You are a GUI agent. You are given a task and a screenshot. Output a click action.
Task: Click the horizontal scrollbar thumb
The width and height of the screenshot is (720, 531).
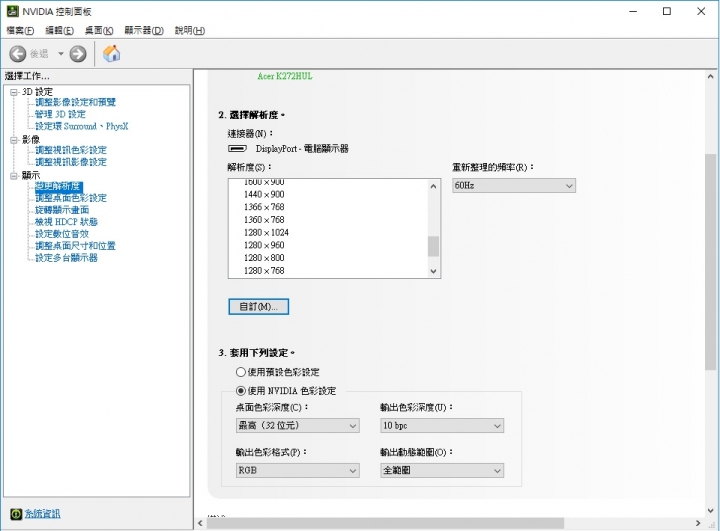click(x=385, y=523)
